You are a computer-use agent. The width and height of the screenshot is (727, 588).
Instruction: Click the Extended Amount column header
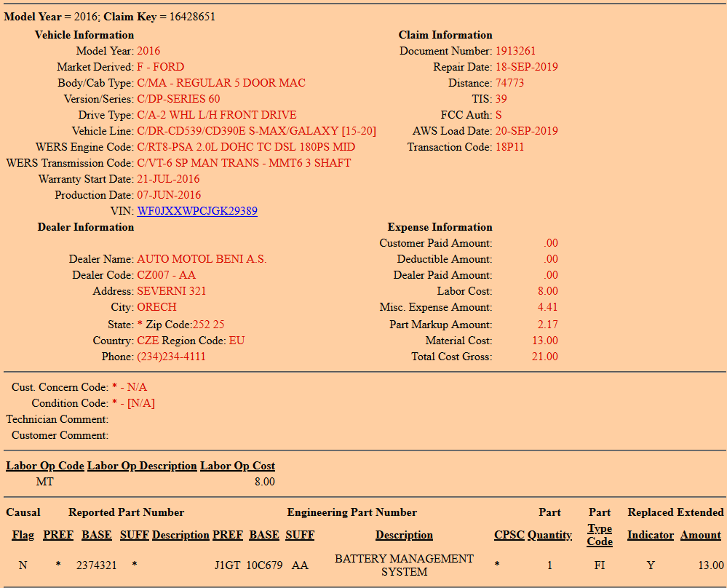701,535
